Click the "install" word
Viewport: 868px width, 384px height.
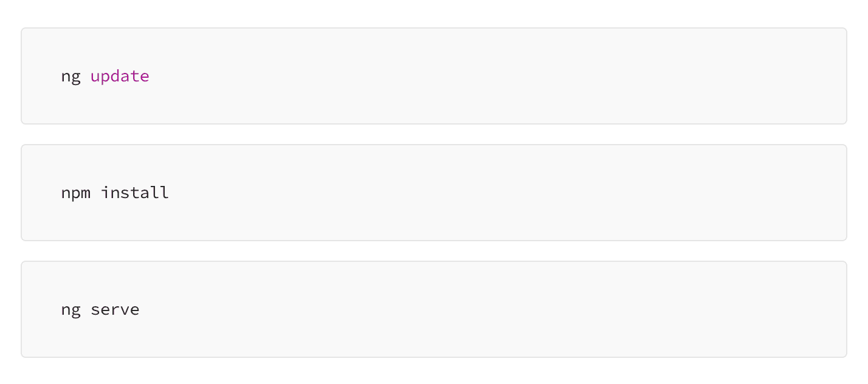coord(134,193)
